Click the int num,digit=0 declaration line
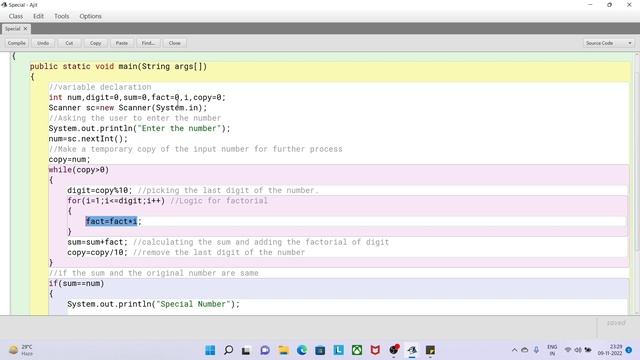The image size is (640, 360). click(137, 98)
